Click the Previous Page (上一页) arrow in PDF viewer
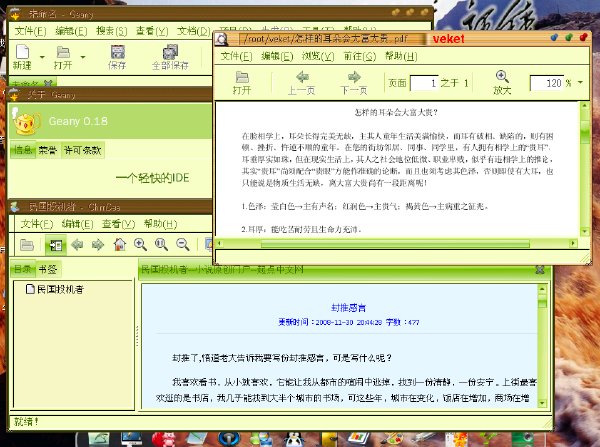The width and height of the screenshot is (600, 447). (x=302, y=77)
